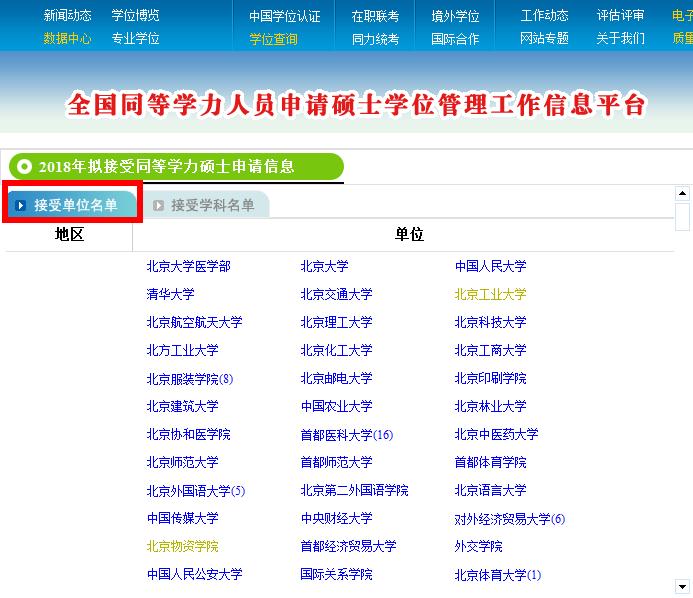
Task: Open 关于我们 menu item
Action: click(x=620, y=39)
